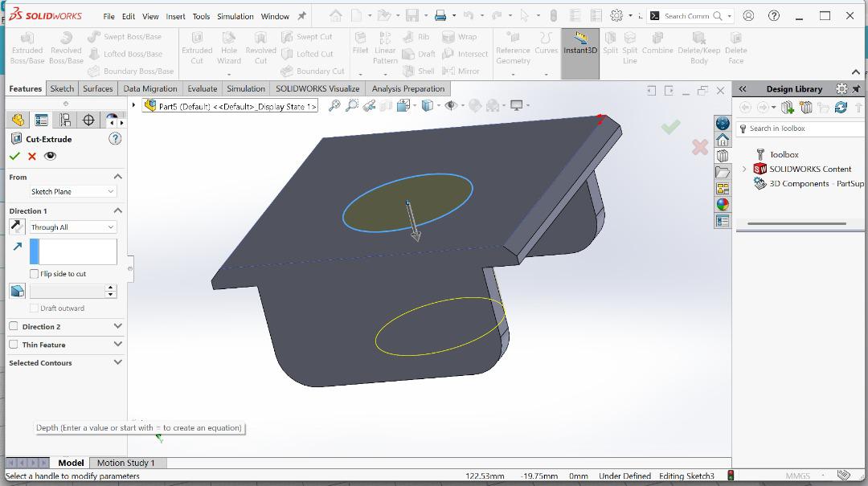Click the Draft on/off icon
This screenshot has height=486, width=868.
17,291
